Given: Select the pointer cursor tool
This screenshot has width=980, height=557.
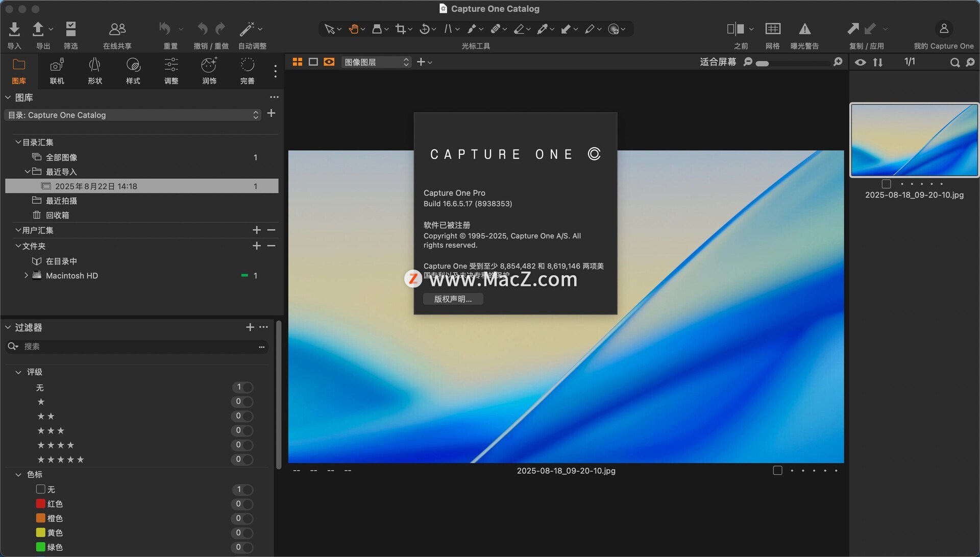Looking at the screenshot, I should [x=330, y=29].
